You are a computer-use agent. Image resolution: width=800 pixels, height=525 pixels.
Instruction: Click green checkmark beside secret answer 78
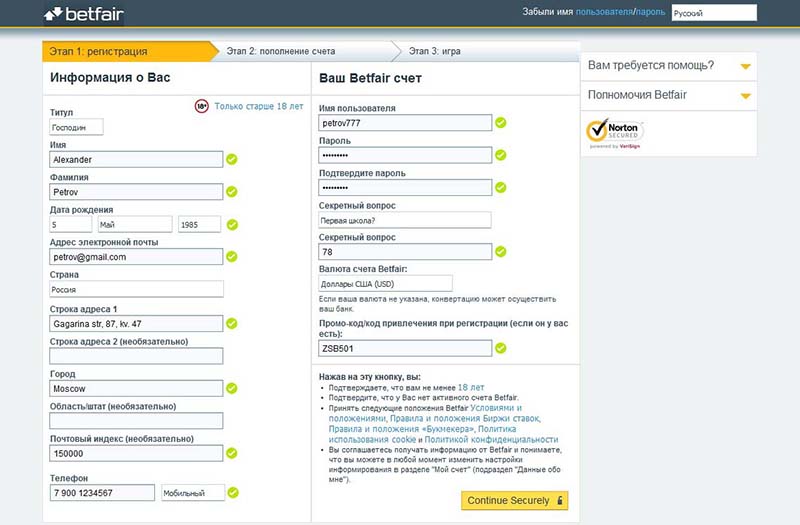click(x=501, y=251)
